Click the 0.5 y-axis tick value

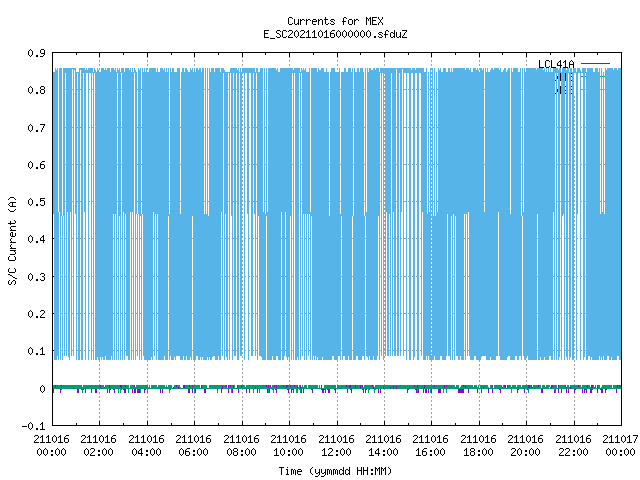(36, 202)
